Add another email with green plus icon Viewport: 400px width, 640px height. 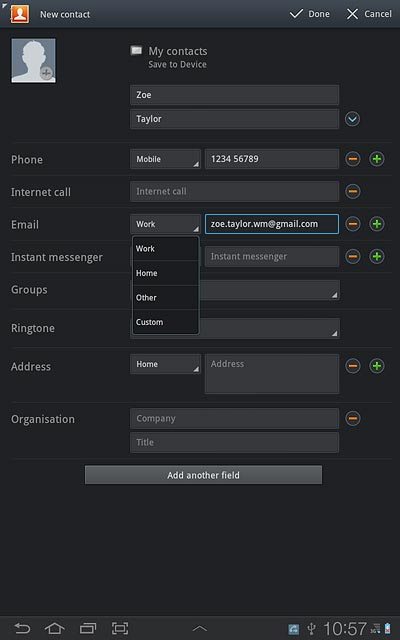pos(377,224)
